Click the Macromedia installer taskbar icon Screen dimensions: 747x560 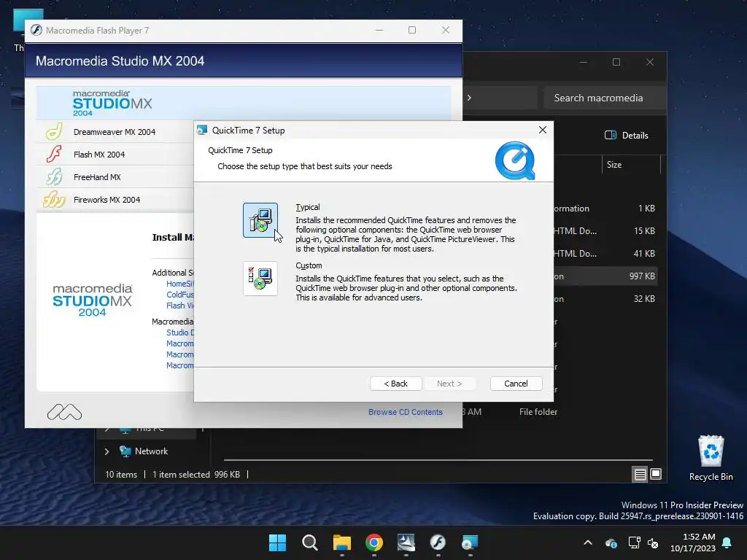[406, 542]
